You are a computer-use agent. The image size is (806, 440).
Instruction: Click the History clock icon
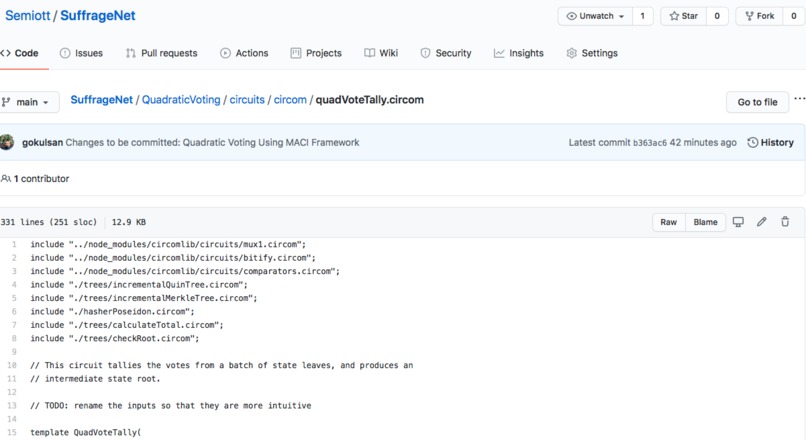[753, 142]
